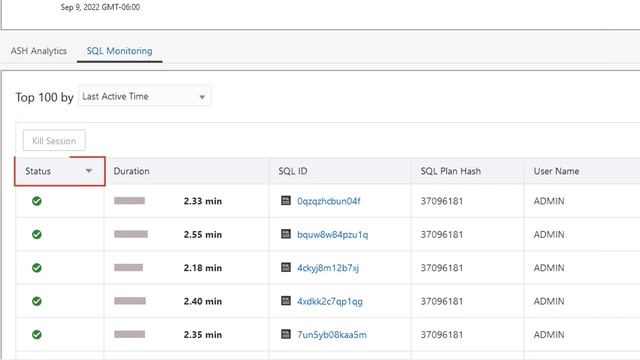Click green status icon for 4ckyj8m12b7xj row
The height and width of the screenshot is (360, 640).
(37, 268)
